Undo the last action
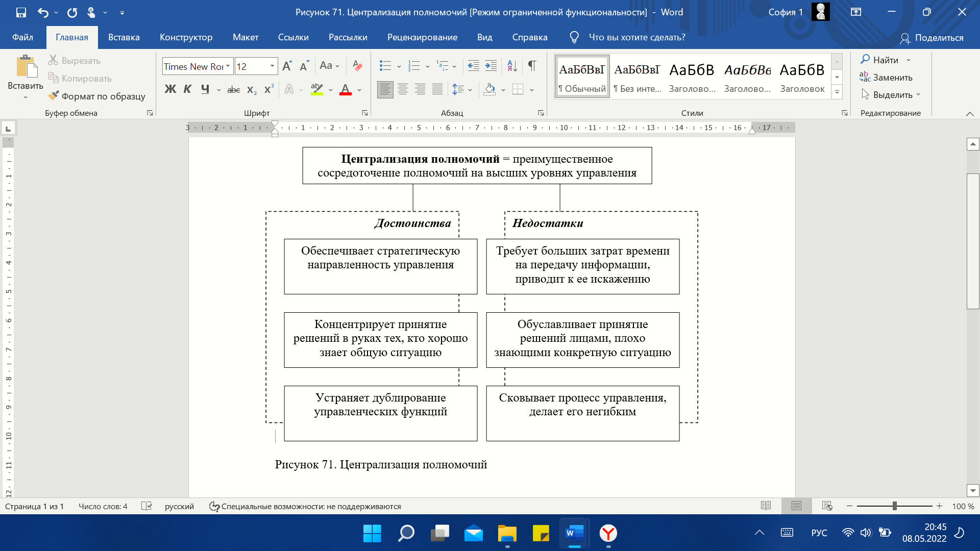Image resolution: width=980 pixels, height=551 pixels. [43, 12]
